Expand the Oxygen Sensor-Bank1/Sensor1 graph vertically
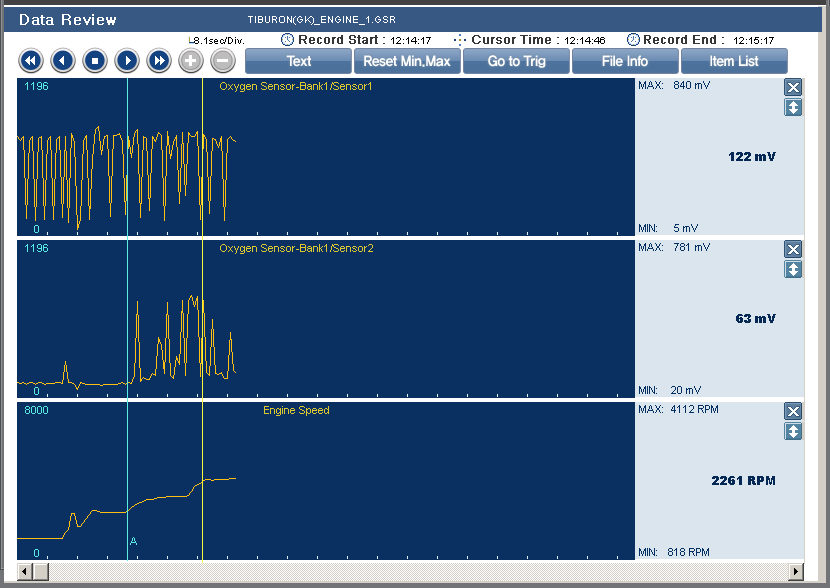The width and height of the screenshot is (830, 588). (793, 107)
